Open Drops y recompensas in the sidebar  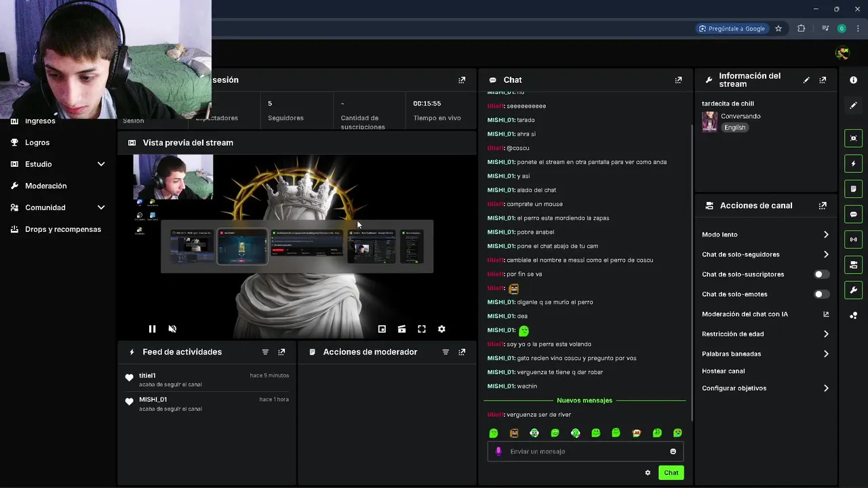pyautogui.click(x=63, y=229)
